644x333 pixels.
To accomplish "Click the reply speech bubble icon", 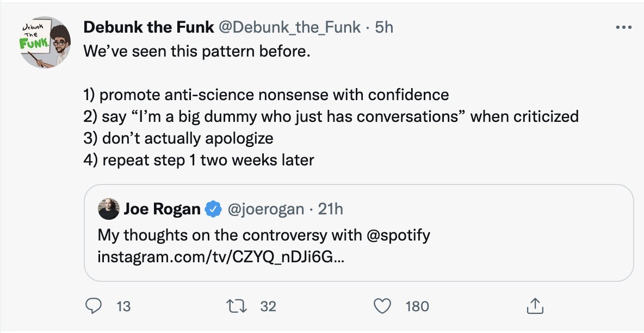I will pyautogui.click(x=93, y=306).
